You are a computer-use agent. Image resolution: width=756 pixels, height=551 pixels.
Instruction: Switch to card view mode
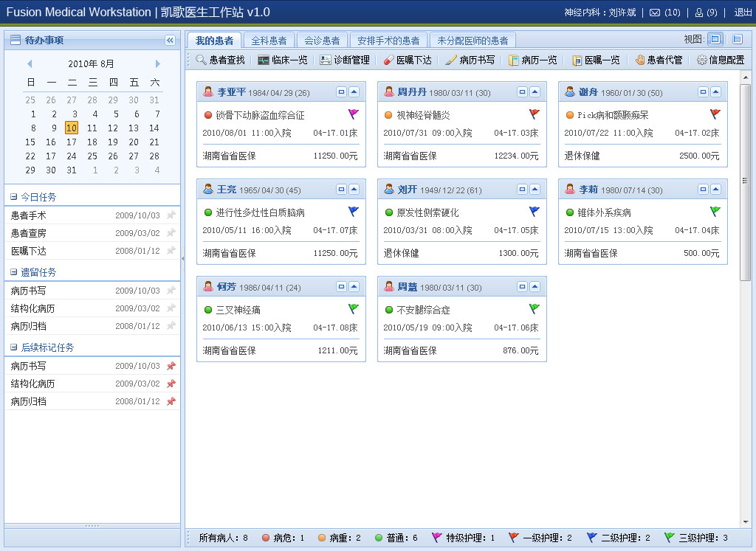(715, 39)
